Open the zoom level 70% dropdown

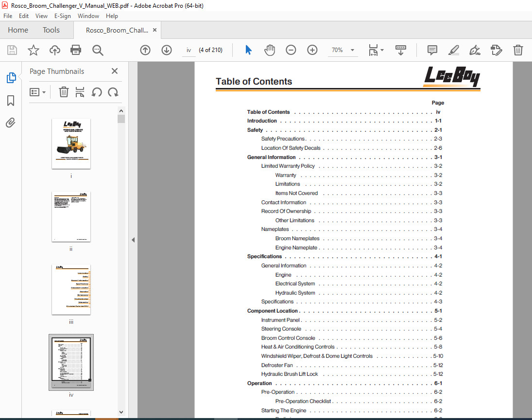click(353, 50)
